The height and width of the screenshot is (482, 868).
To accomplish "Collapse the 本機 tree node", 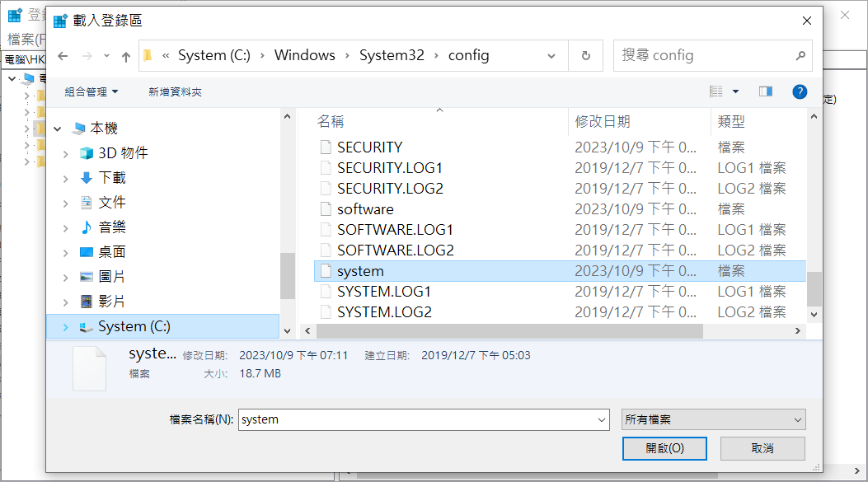I will (x=57, y=129).
